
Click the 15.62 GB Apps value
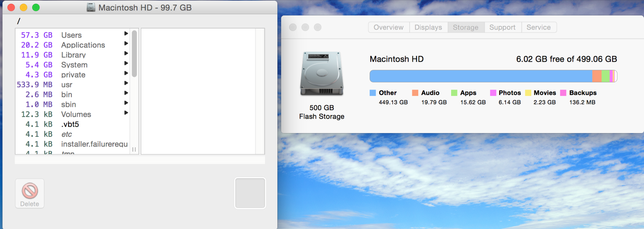[473, 102]
